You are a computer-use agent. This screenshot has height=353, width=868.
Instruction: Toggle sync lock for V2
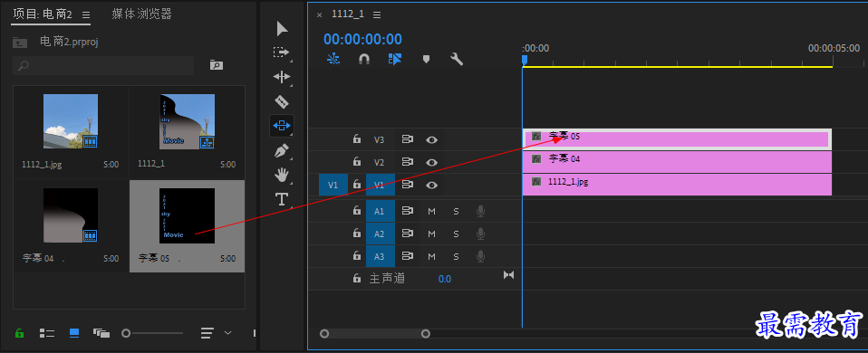click(408, 162)
